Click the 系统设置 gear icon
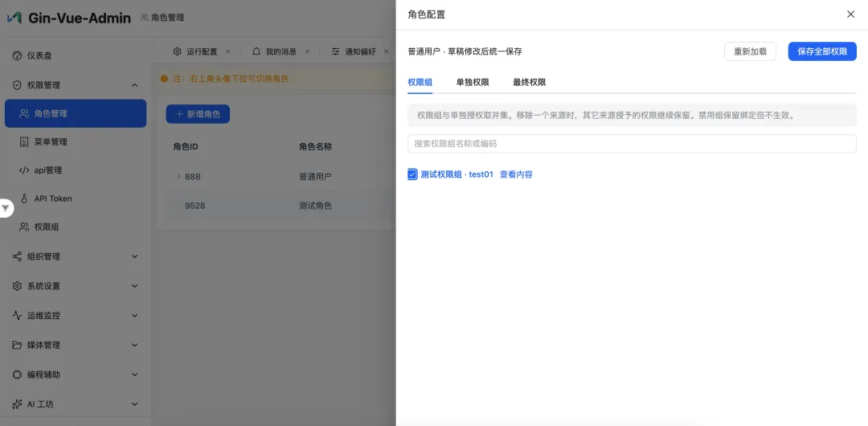868x426 pixels. [17, 286]
